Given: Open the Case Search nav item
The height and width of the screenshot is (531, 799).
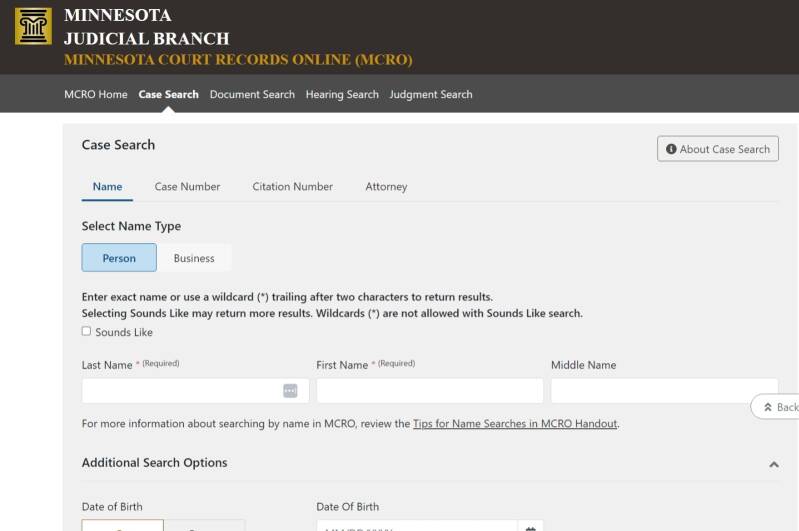Looking at the screenshot, I should coord(169,94).
